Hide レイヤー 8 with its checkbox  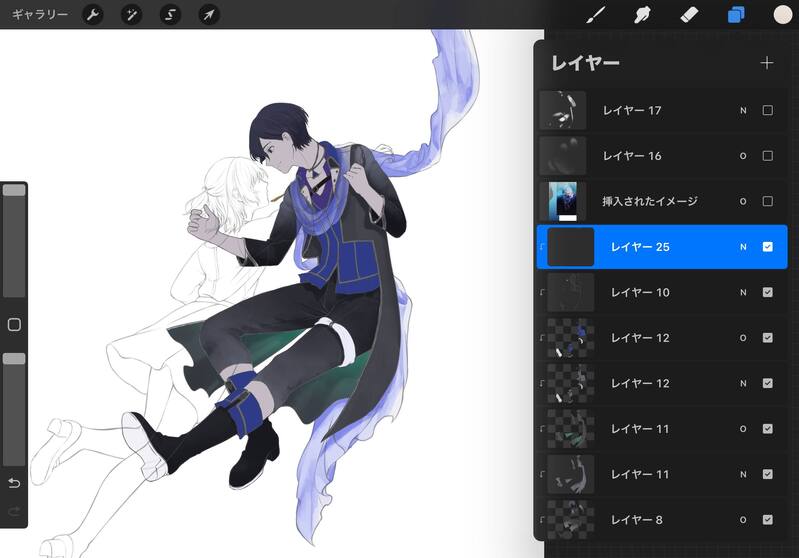click(x=767, y=519)
